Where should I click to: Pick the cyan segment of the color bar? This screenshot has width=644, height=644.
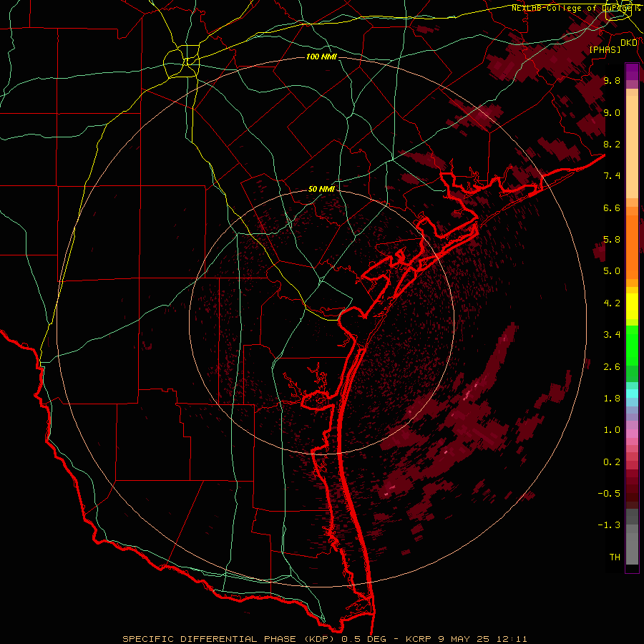click(x=632, y=394)
